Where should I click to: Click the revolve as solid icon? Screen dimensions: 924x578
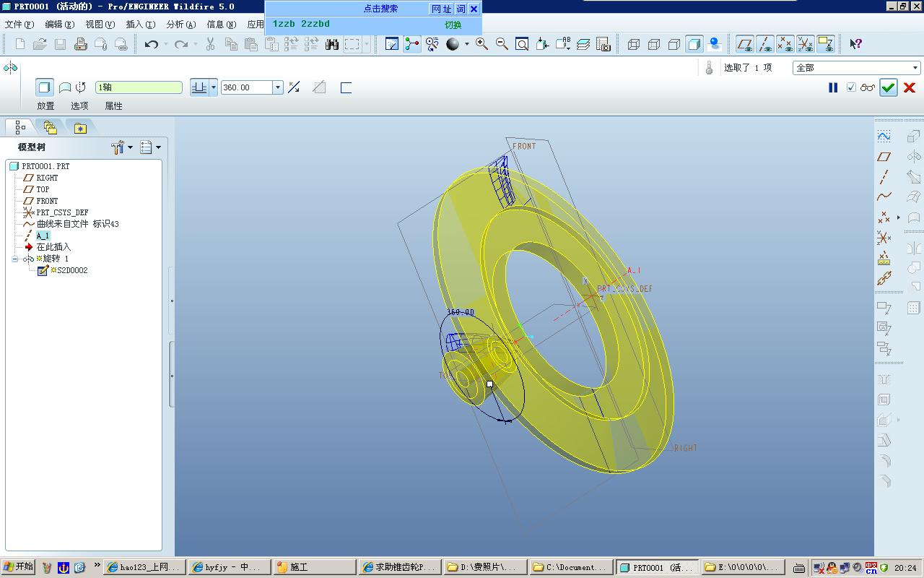pos(45,87)
